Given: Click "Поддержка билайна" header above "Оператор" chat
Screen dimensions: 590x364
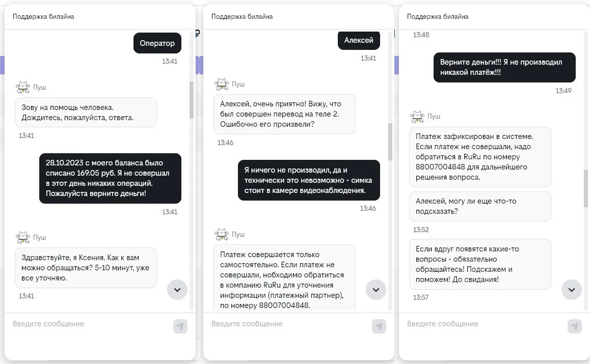Looking at the screenshot, I should tap(43, 17).
